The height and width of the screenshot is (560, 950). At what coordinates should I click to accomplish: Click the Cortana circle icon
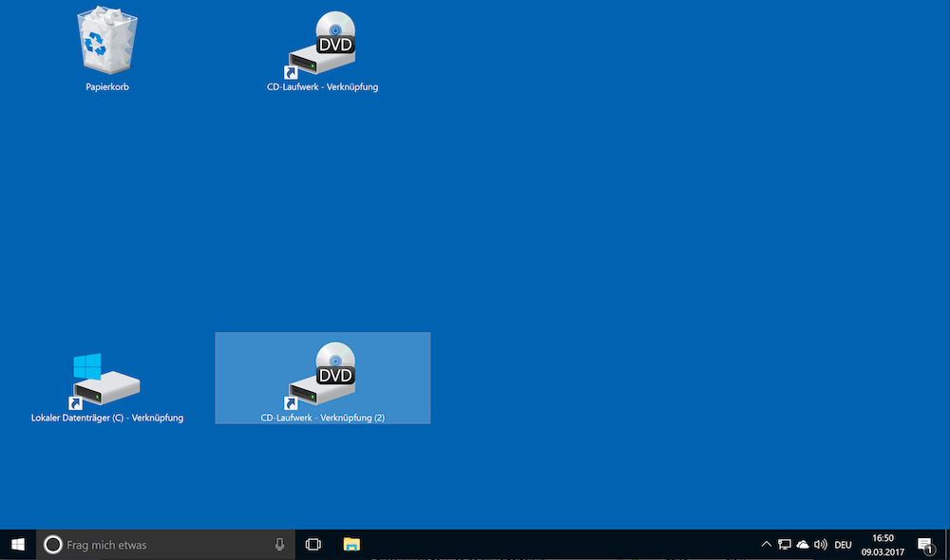pyautogui.click(x=52, y=544)
